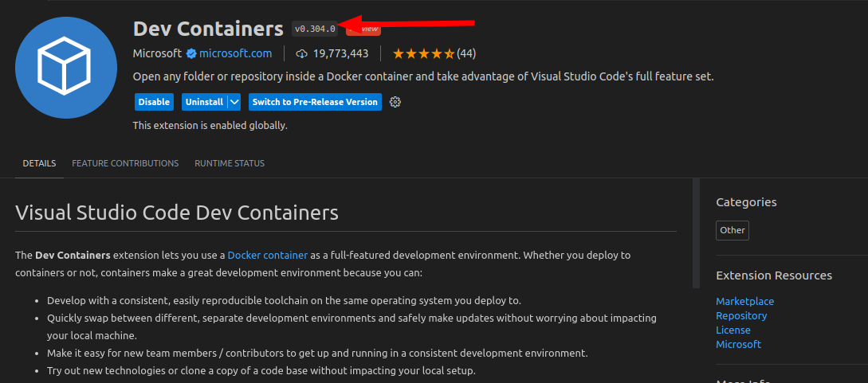Click the install count download icon
This screenshot has height=383, width=868.
(x=301, y=54)
